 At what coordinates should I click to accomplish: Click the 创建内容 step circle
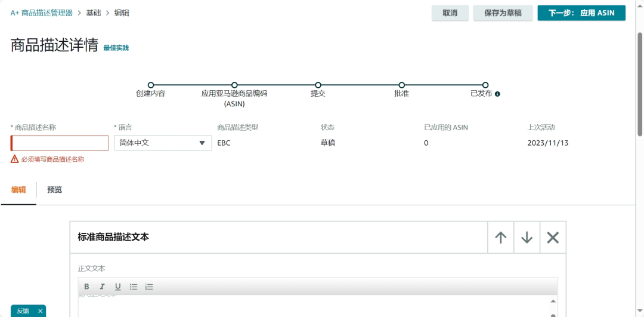151,85
